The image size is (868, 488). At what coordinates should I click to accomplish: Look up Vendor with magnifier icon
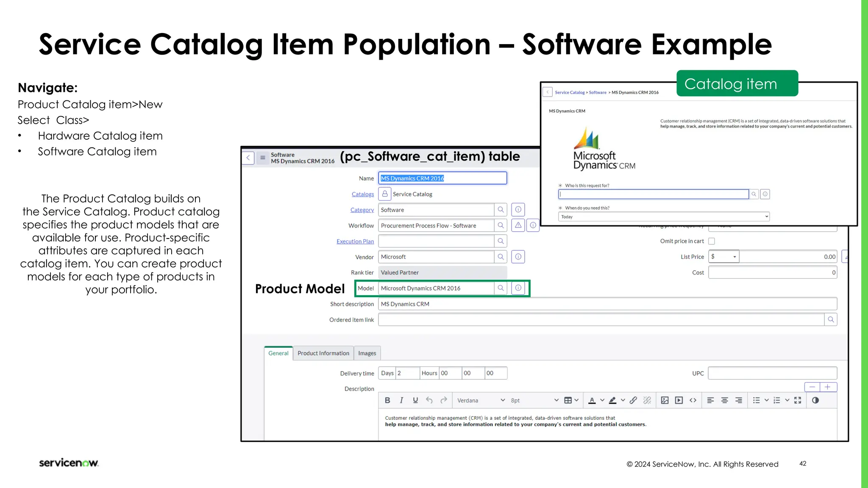(x=501, y=257)
